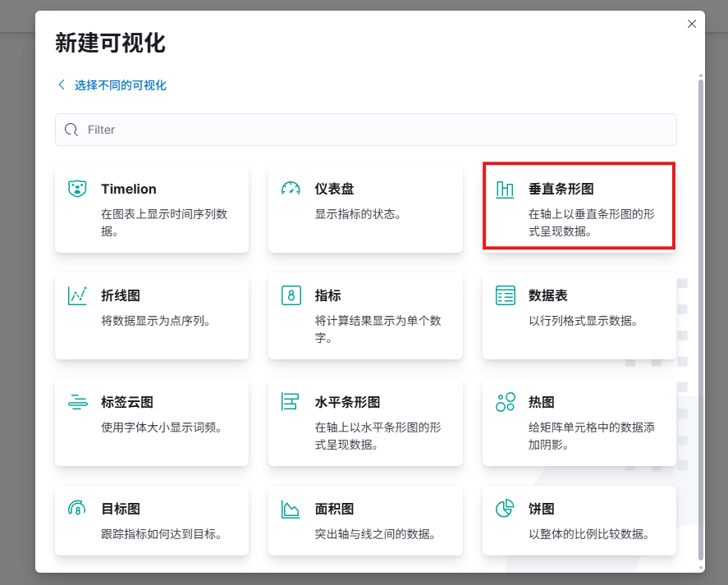This screenshot has height=585, width=728.
Task: Open the 数据表 card description text
Action: (x=583, y=321)
